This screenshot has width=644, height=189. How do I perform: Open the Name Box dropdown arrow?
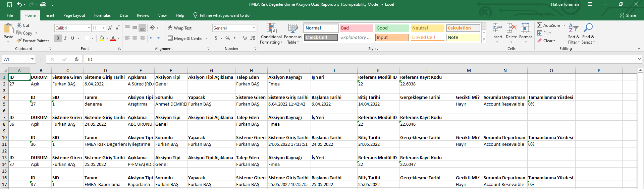coord(32,59)
